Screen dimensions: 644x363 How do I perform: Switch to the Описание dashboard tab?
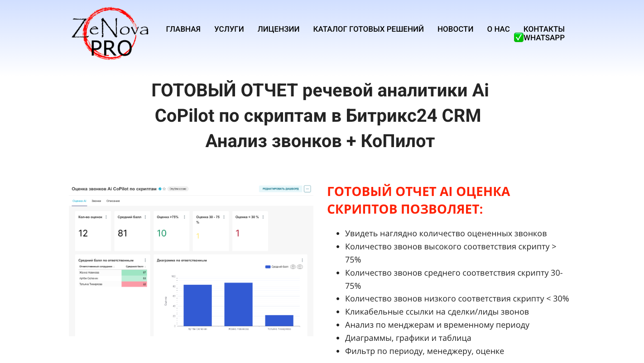[113, 201]
